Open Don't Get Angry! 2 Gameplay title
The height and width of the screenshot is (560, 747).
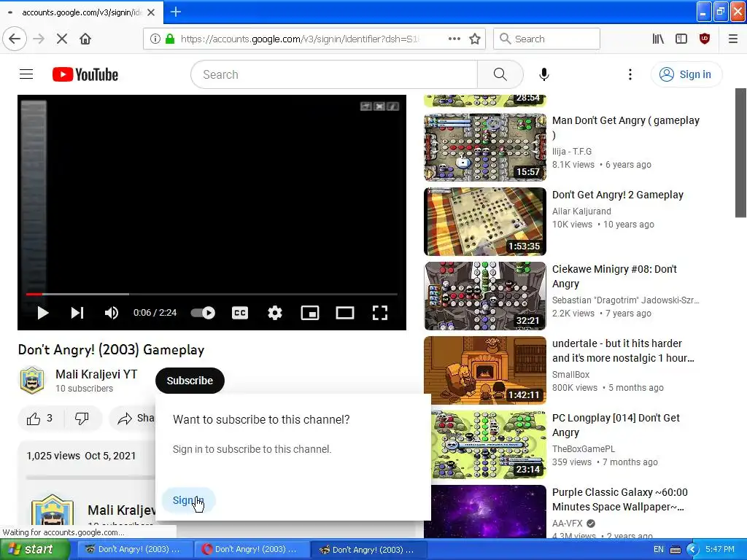point(617,195)
